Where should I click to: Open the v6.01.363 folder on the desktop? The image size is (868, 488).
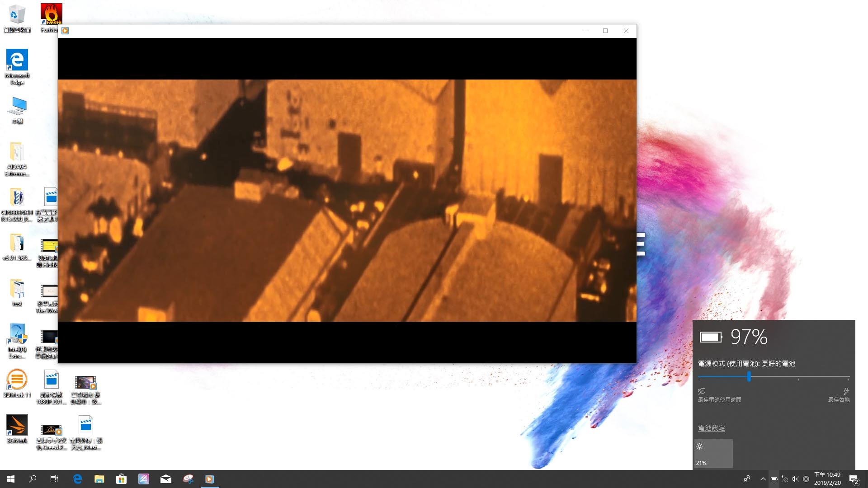click(x=17, y=247)
